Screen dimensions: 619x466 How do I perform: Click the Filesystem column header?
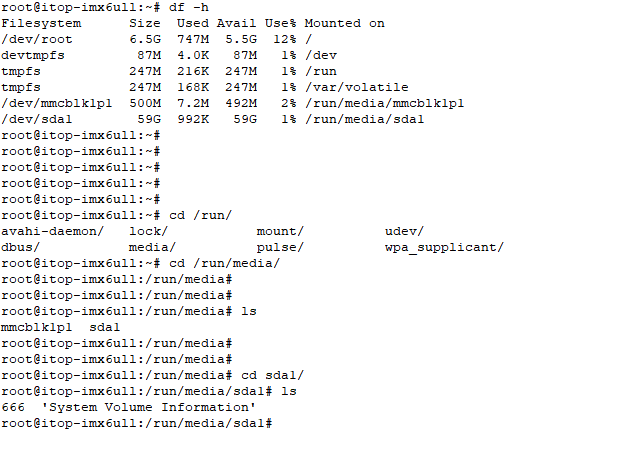pos(40,23)
